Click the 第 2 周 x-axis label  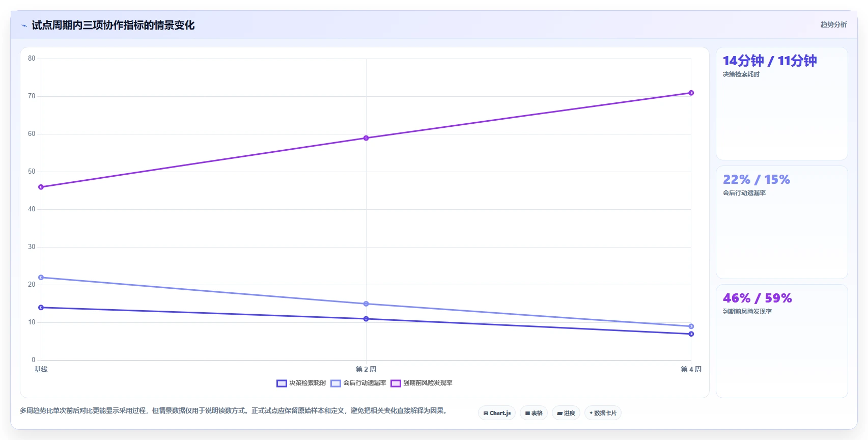coord(366,369)
